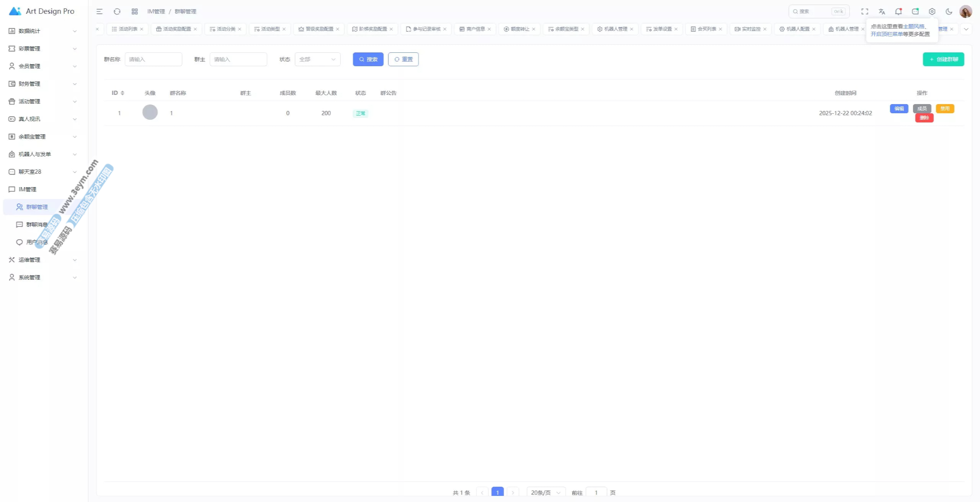
Task: Click the refresh page icon
Action: [117, 11]
